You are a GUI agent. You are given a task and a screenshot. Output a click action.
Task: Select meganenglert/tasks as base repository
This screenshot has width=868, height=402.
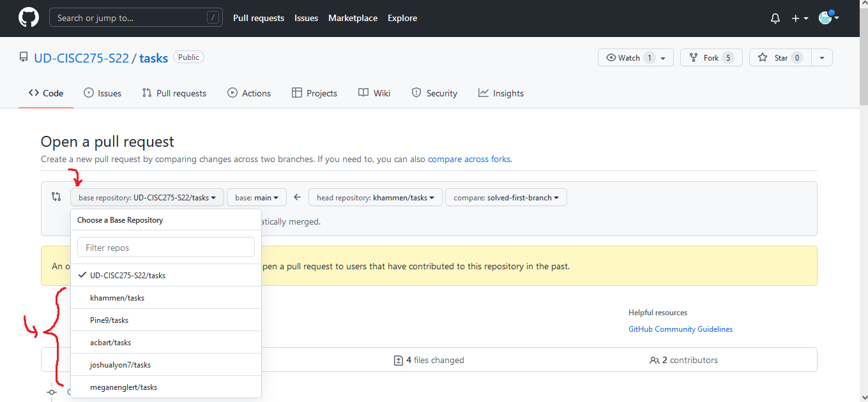[x=166, y=387]
